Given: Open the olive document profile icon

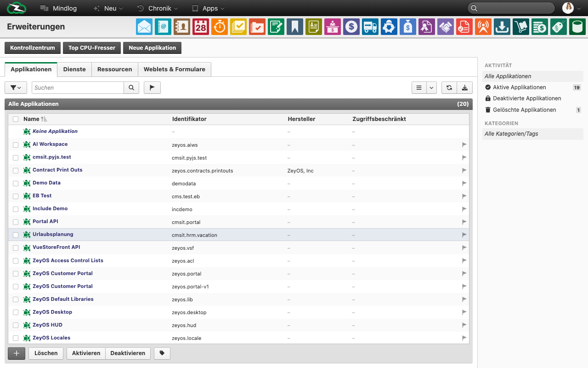Looking at the screenshot, I should [314, 27].
